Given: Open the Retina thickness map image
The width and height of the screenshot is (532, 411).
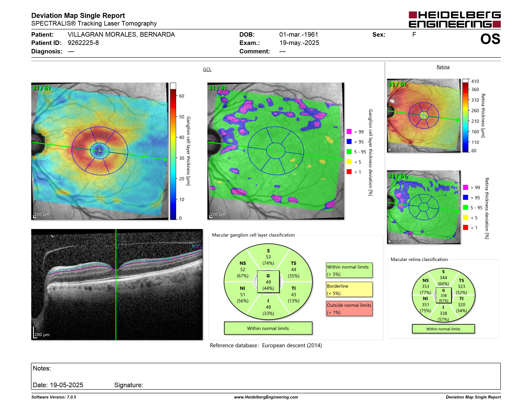Looking at the screenshot, I should click(424, 116).
